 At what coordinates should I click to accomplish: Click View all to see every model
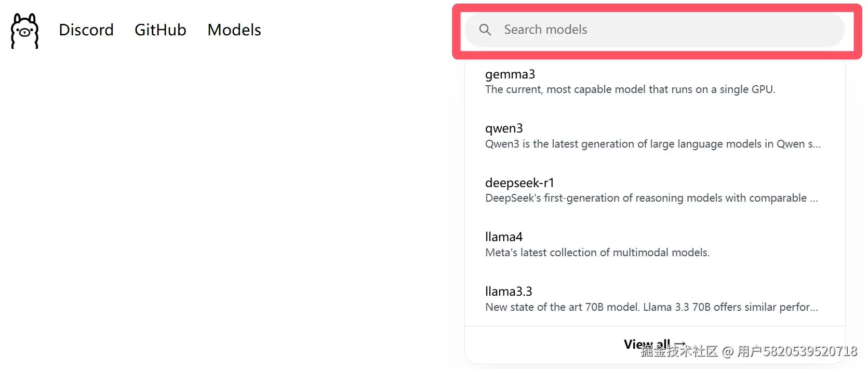(646, 344)
